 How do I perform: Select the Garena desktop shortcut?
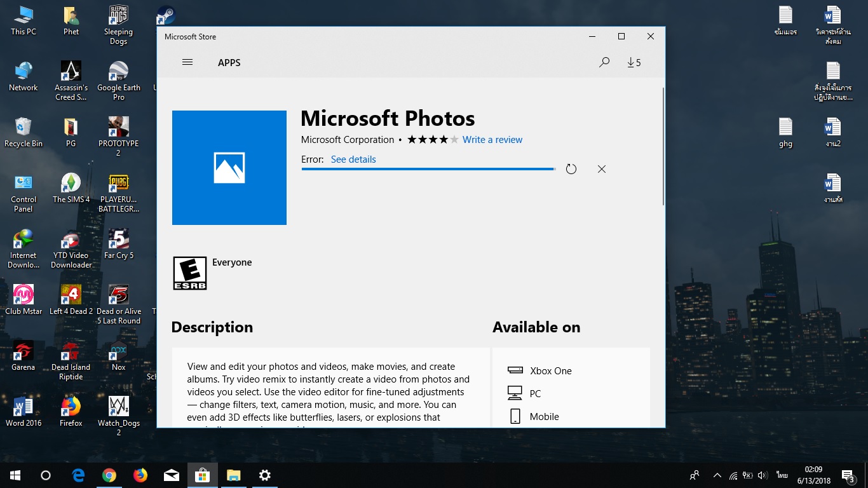(24, 356)
